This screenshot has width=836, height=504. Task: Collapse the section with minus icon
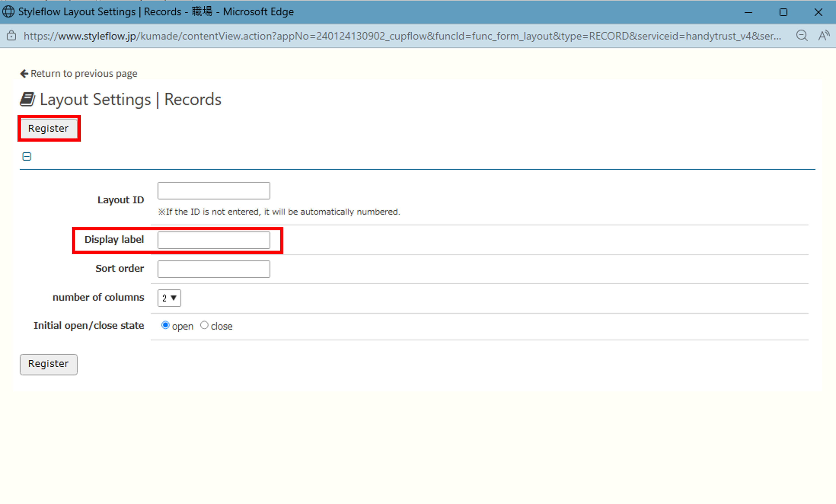[27, 156]
